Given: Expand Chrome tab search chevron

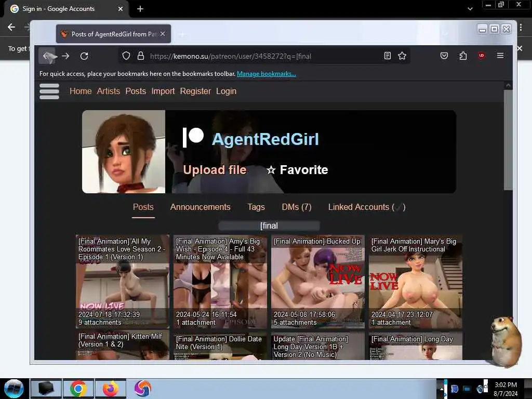Looking at the screenshot, I should pyautogui.click(x=470, y=9).
